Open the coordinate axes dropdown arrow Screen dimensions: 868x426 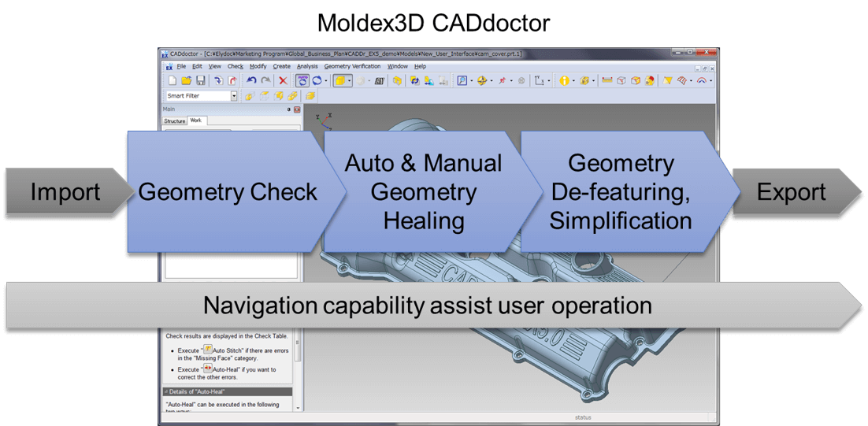(x=548, y=81)
